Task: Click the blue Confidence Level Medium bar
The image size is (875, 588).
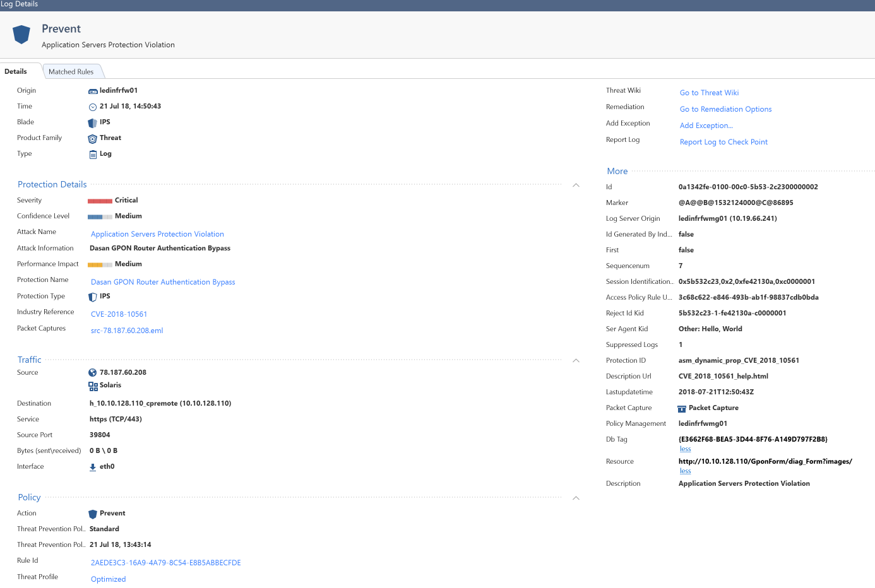Action: click(100, 217)
